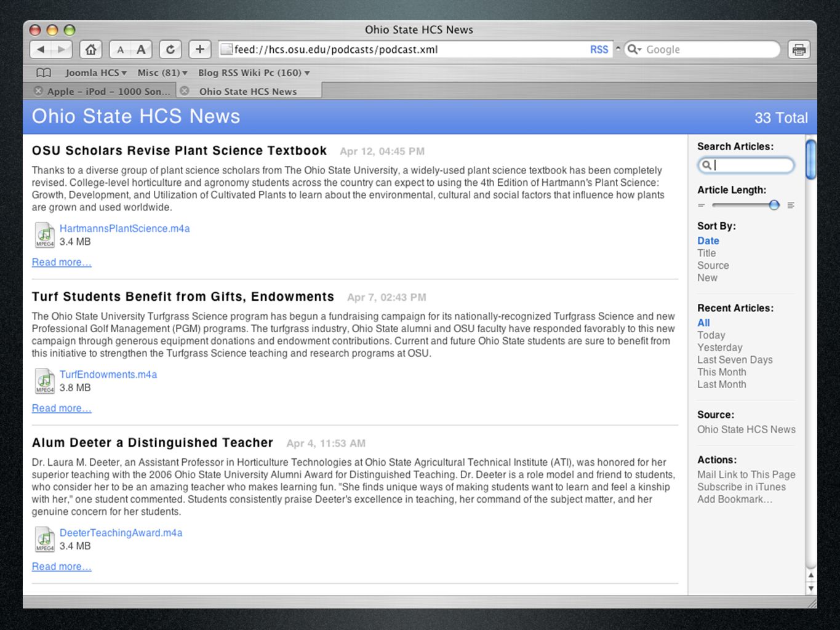This screenshot has height=630, width=840.
Task: Select the Ohio State HCS News source
Action: pyautogui.click(x=746, y=429)
